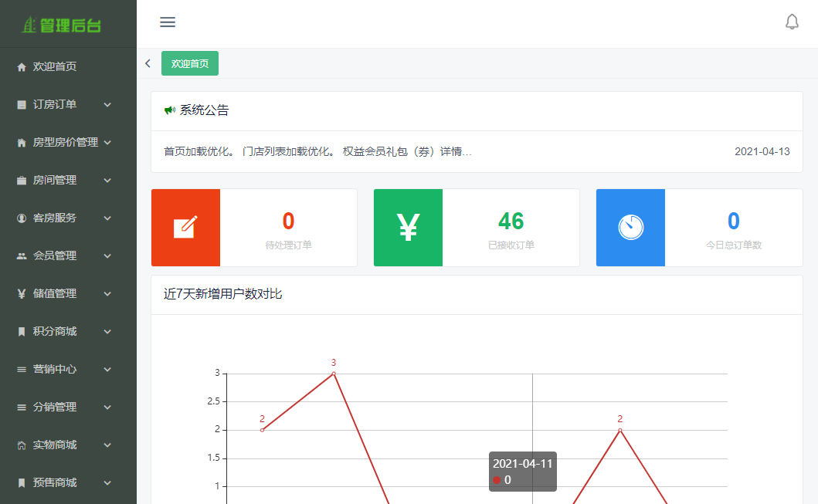Image resolution: width=818 pixels, height=504 pixels.
Task: Click the yen icon beside 储值管理
Action: (x=22, y=293)
